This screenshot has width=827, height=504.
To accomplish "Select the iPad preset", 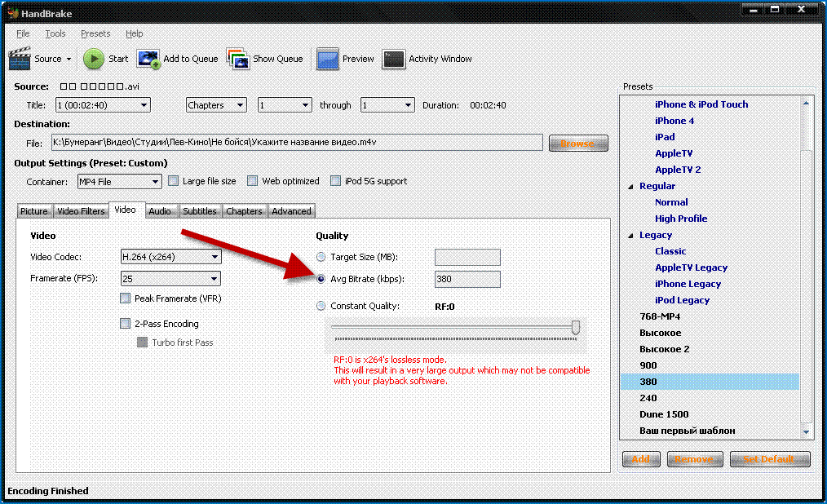I will coord(665,137).
